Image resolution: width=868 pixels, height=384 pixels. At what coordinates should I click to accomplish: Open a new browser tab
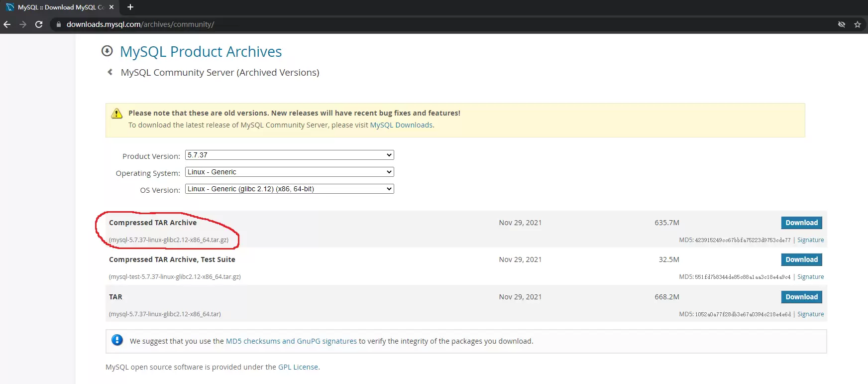point(130,7)
